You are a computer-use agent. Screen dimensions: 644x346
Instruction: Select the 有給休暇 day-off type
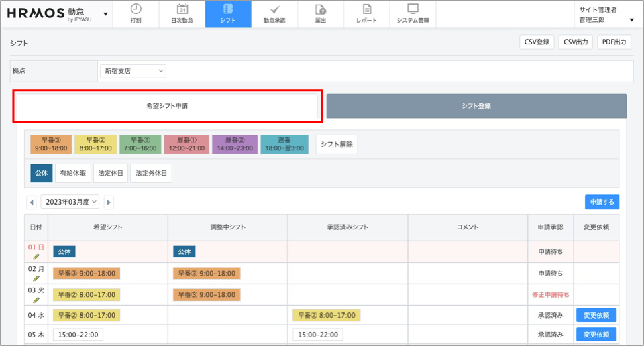pos(73,173)
